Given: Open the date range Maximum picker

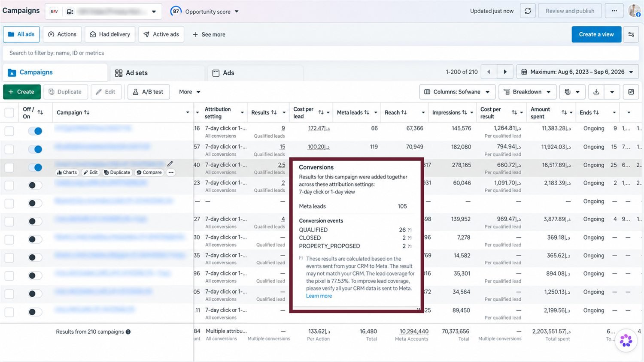Looking at the screenshot, I should click(577, 72).
